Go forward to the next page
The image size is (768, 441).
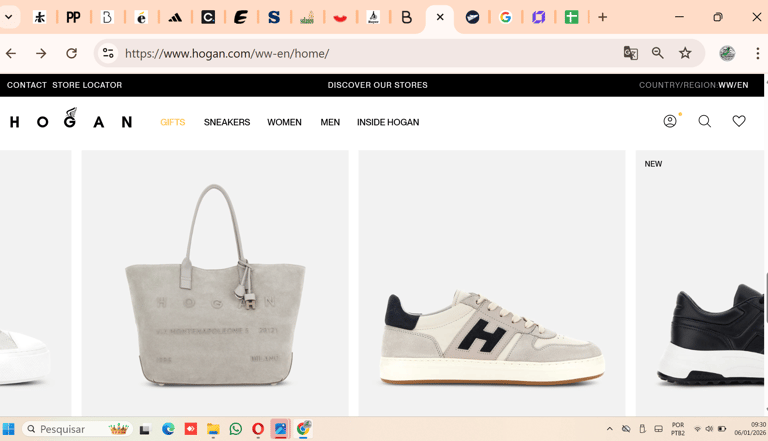point(41,53)
